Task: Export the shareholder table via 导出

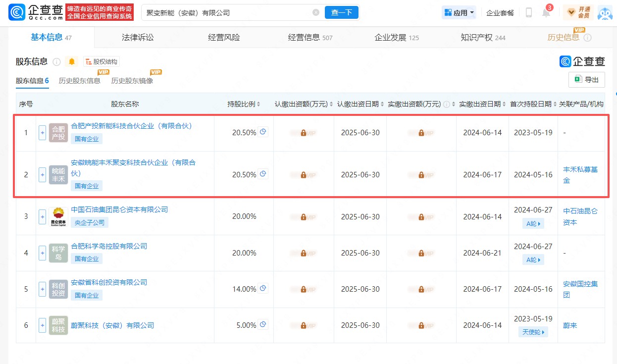Action: click(587, 80)
